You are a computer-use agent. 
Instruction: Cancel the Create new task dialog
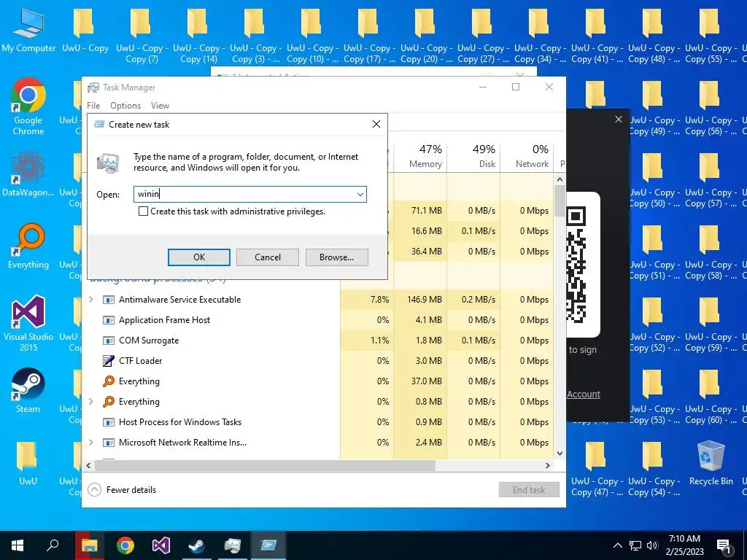click(268, 257)
